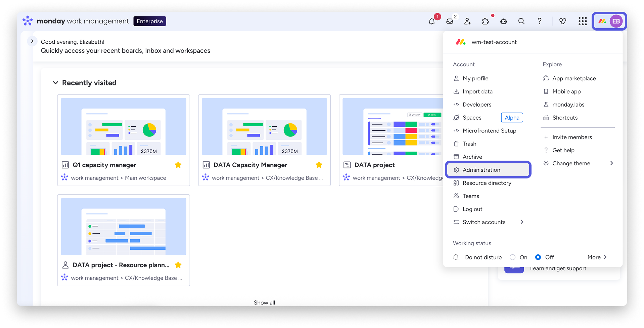The image size is (644, 328).
Task: Open the notifications bell icon
Action: tap(432, 21)
